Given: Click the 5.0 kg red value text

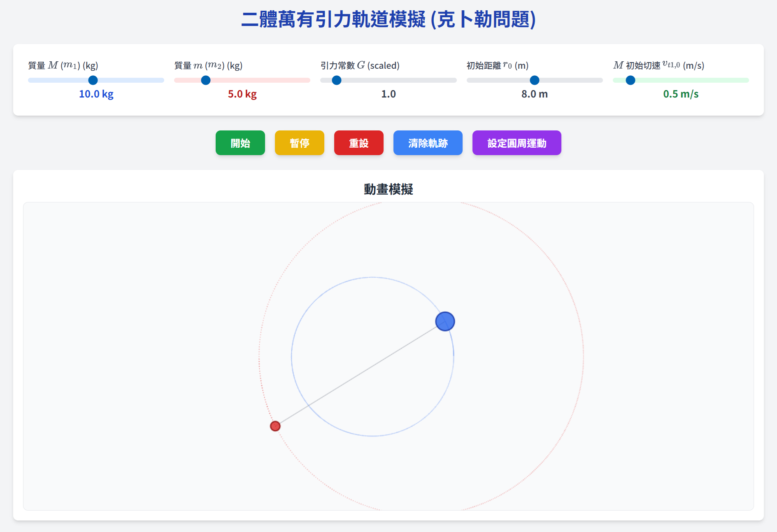Looking at the screenshot, I should pyautogui.click(x=242, y=94).
